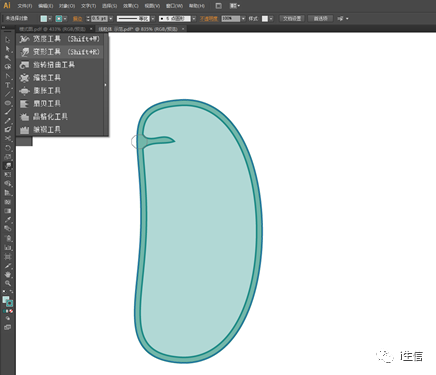
Task: Select the Line Segment tool
Action: click(x=8, y=94)
